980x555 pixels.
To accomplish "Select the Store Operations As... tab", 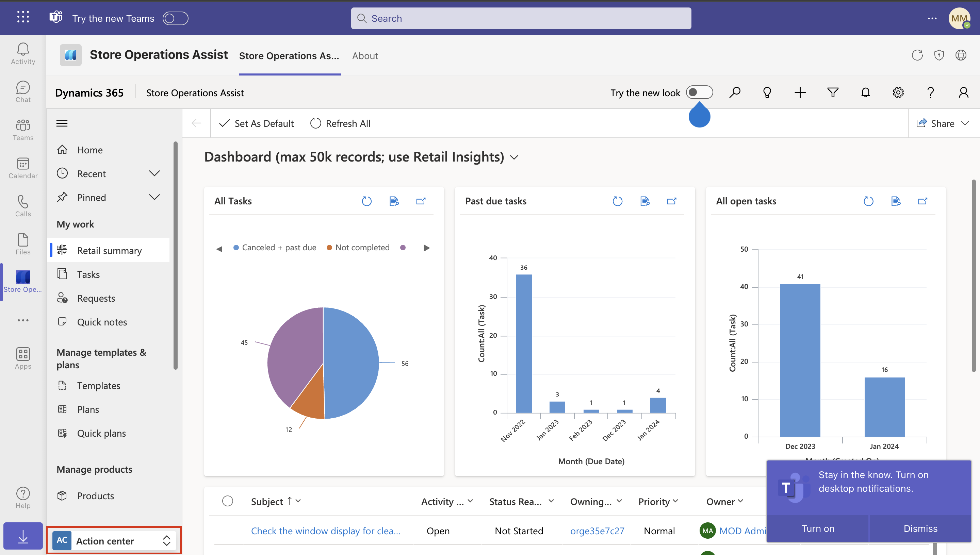I will click(x=289, y=56).
